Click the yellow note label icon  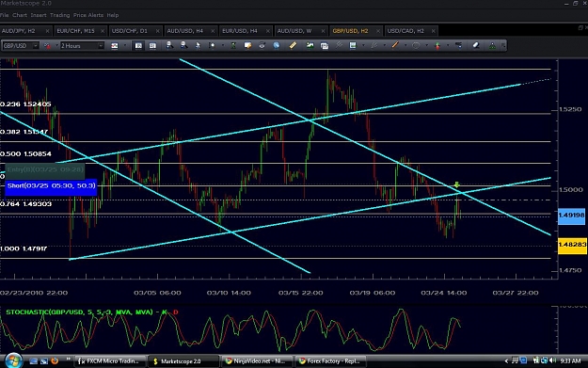(x=247, y=45)
